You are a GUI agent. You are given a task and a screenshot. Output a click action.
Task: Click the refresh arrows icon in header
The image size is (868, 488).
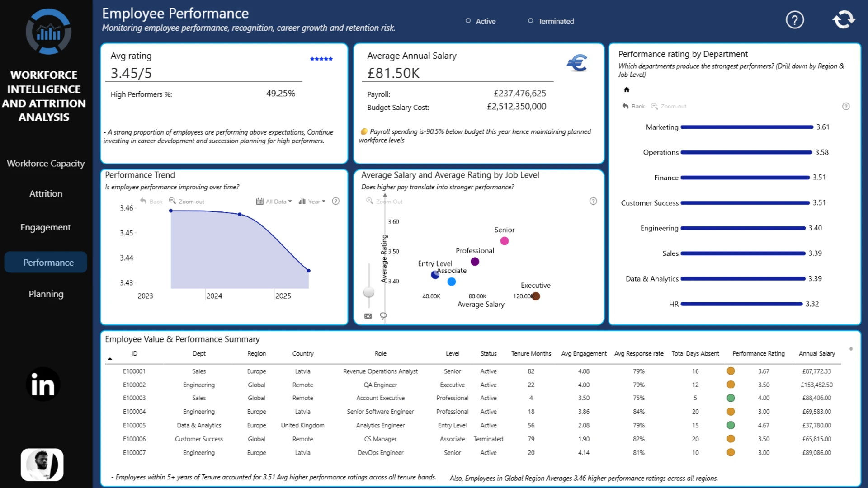coord(844,20)
